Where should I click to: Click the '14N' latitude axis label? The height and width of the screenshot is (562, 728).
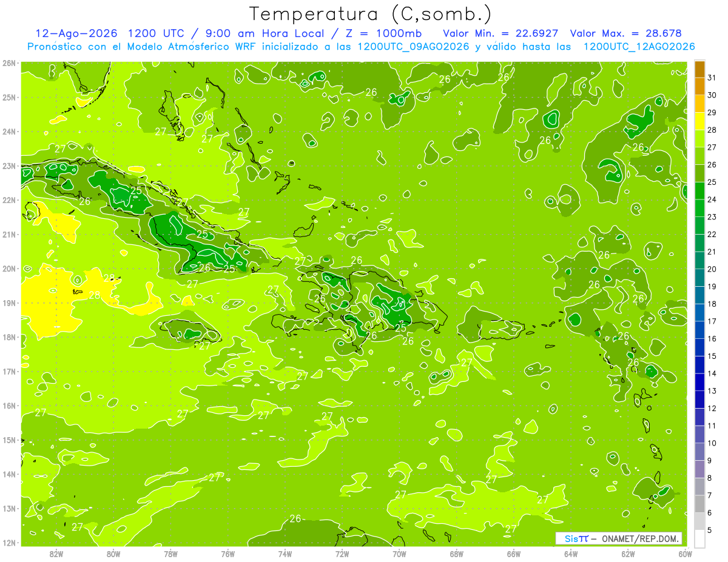8,474
